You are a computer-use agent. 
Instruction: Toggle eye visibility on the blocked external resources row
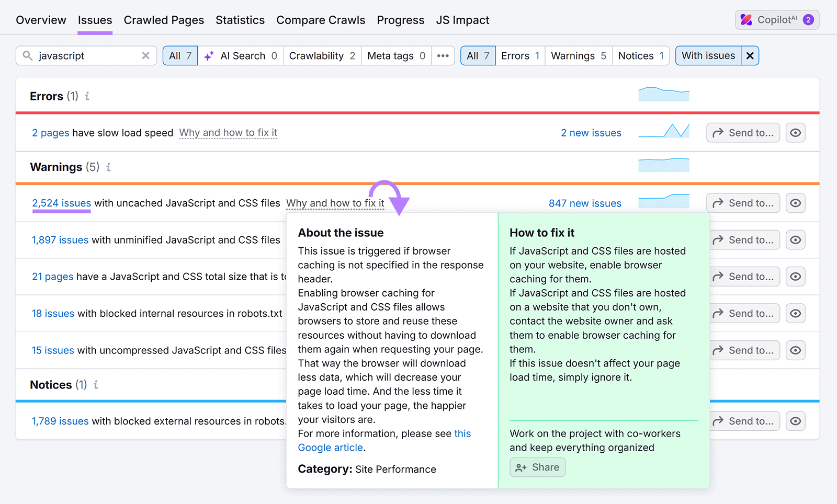(795, 421)
